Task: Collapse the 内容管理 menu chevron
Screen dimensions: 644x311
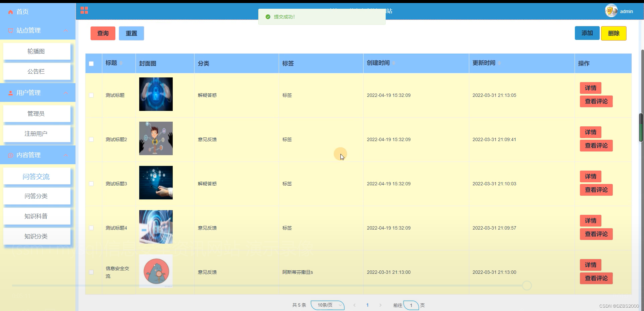Action: [66, 155]
